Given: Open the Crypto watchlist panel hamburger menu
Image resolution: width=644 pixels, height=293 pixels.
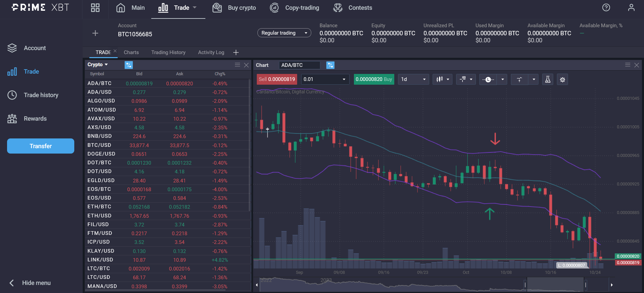Looking at the screenshot, I should [237, 65].
